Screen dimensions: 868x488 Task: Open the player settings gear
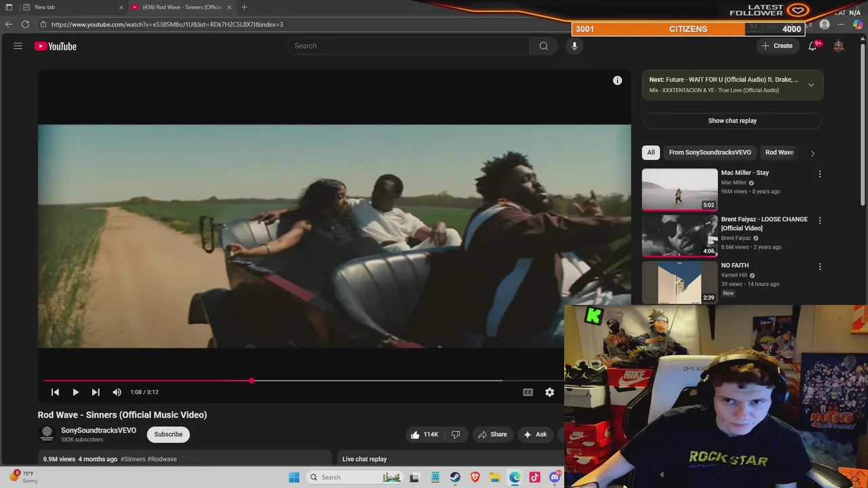(x=549, y=392)
